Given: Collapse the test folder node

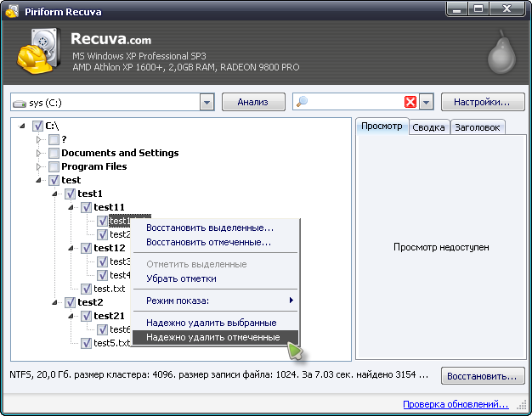Looking at the screenshot, I should (x=39, y=180).
